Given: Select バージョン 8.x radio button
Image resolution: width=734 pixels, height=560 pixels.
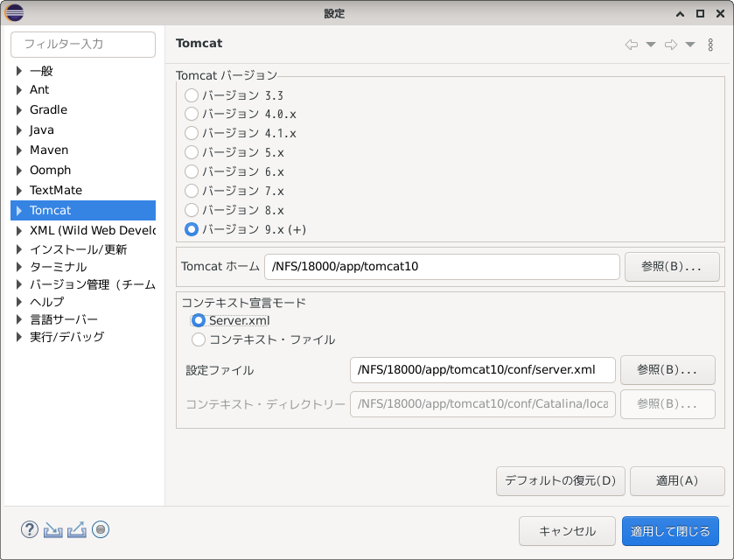Looking at the screenshot, I should (192, 210).
